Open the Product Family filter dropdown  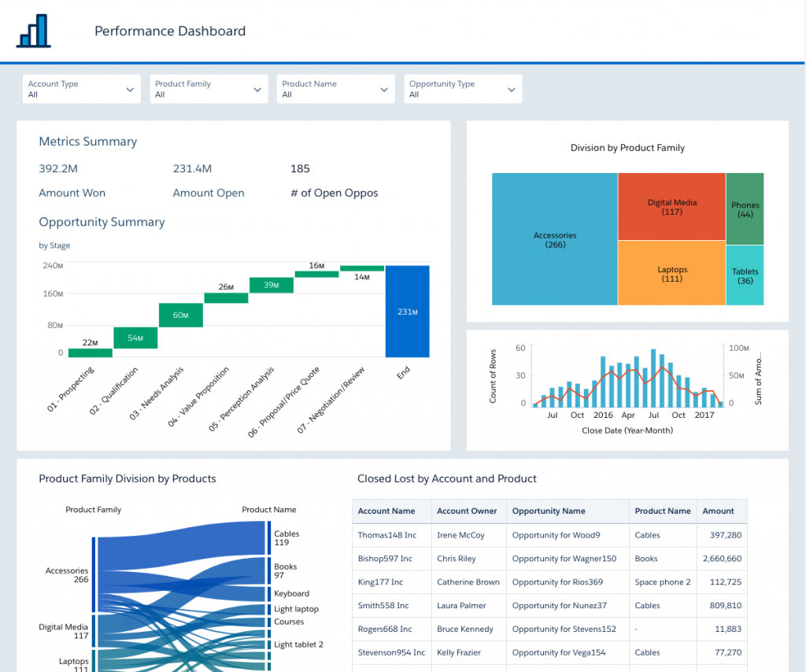209,88
